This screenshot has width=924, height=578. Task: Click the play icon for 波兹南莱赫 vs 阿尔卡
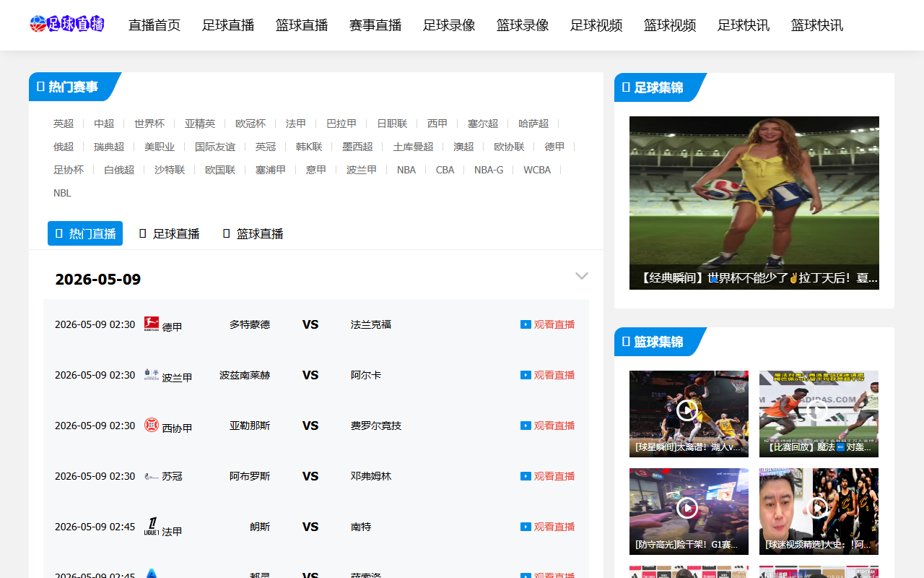click(526, 375)
